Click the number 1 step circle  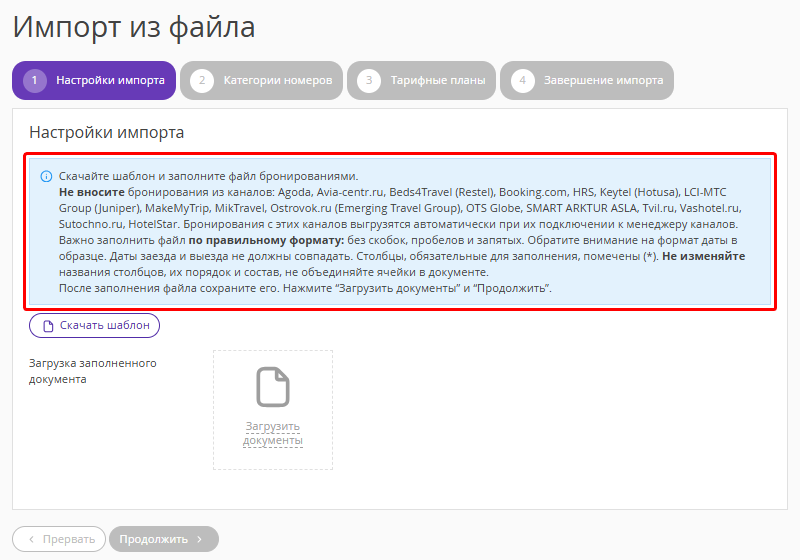35,81
